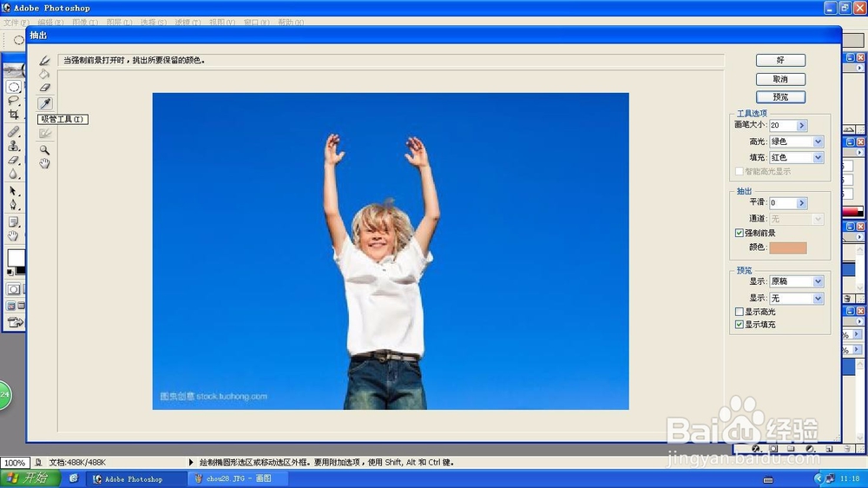Check the 显示高光 checkbox
868x488 pixels.
[x=739, y=312]
